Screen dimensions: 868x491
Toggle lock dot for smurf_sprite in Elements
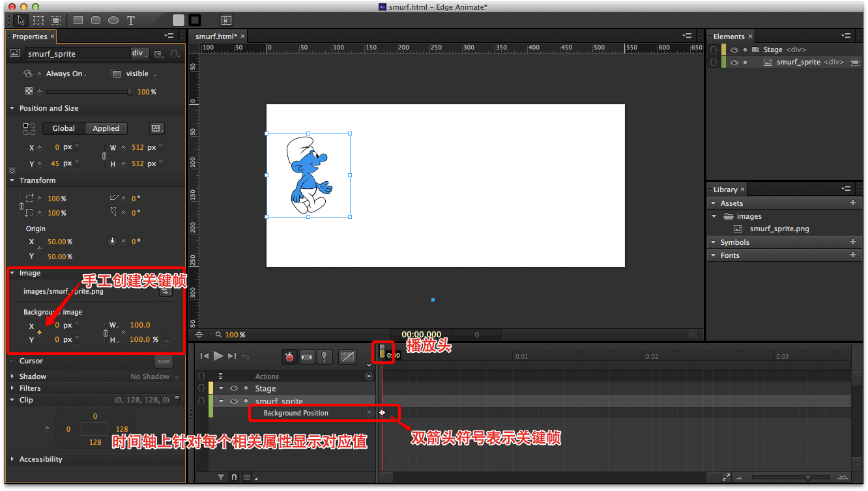point(745,63)
